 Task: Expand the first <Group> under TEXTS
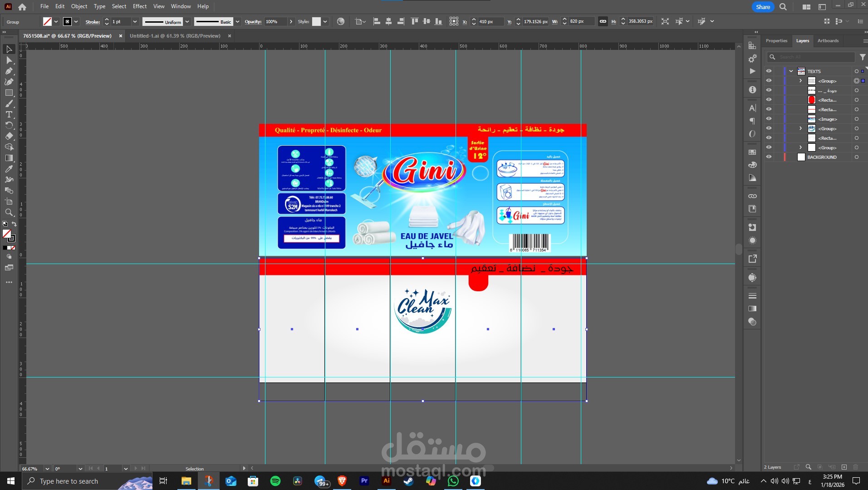click(800, 81)
